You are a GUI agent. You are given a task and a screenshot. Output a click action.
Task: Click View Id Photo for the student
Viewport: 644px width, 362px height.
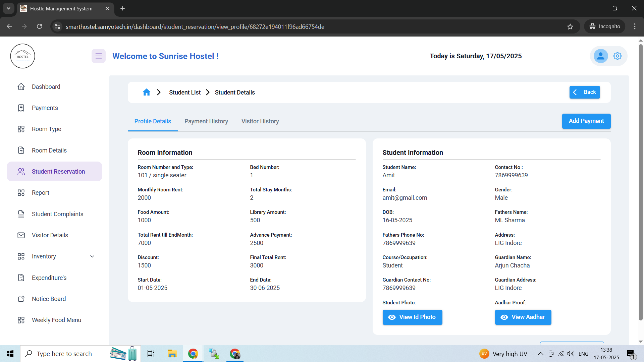coord(412,317)
